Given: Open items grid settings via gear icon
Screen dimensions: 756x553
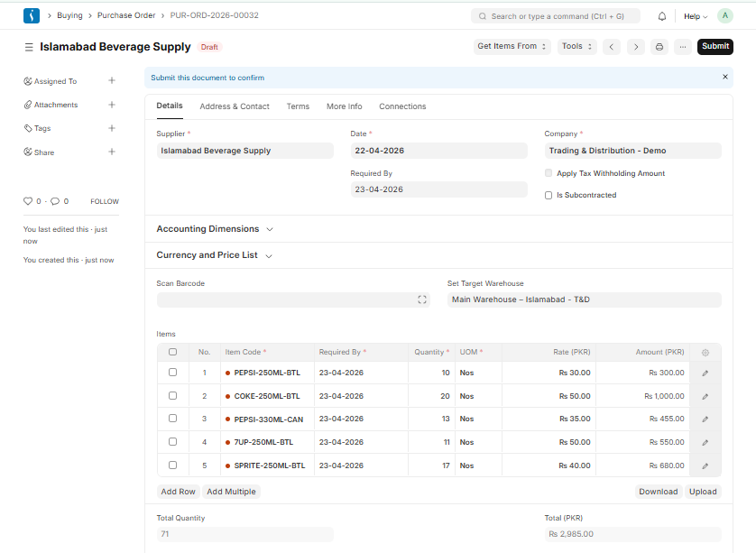Looking at the screenshot, I should tap(705, 352).
